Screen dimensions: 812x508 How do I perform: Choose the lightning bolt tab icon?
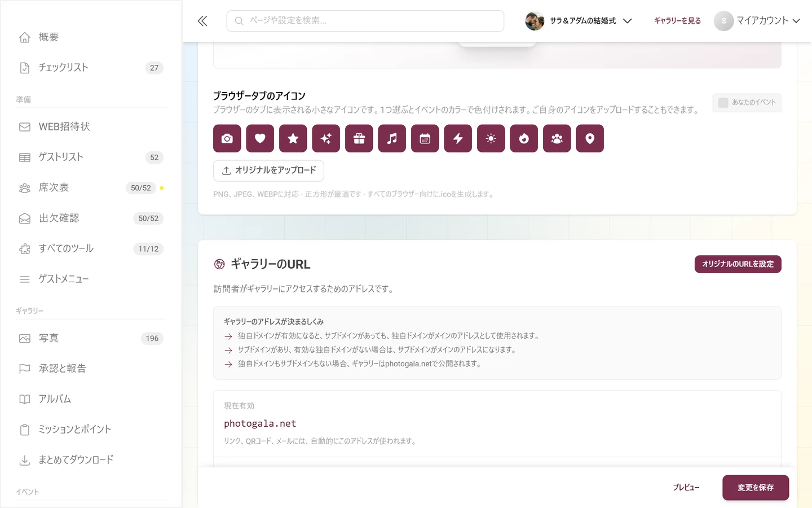tap(458, 138)
